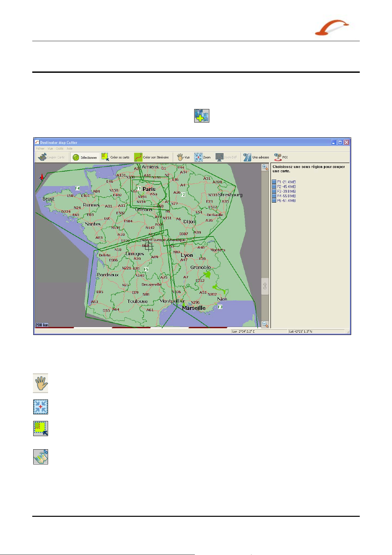Screen dimensions: 392x555
Task: Click Paris on the map
Action: pos(149,189)
